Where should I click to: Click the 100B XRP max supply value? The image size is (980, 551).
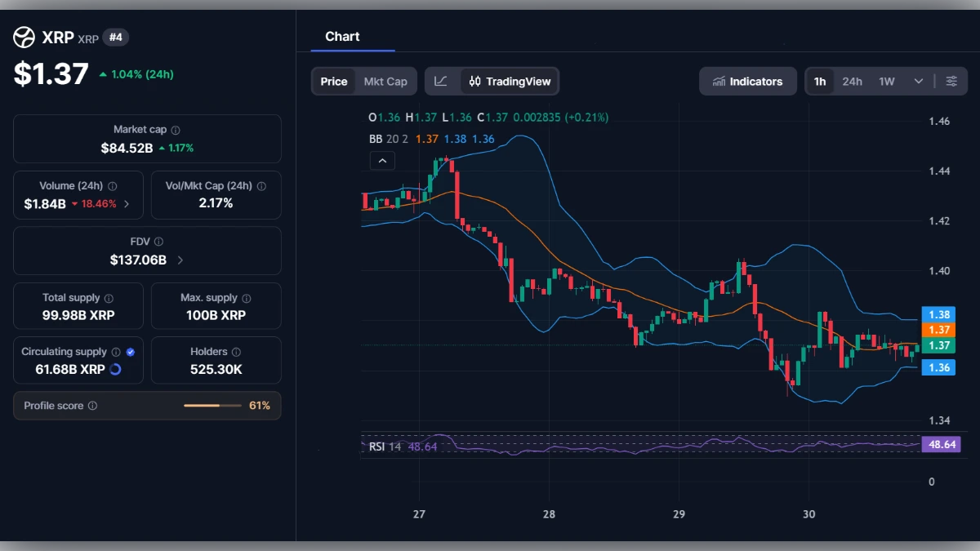coord(216,315)
